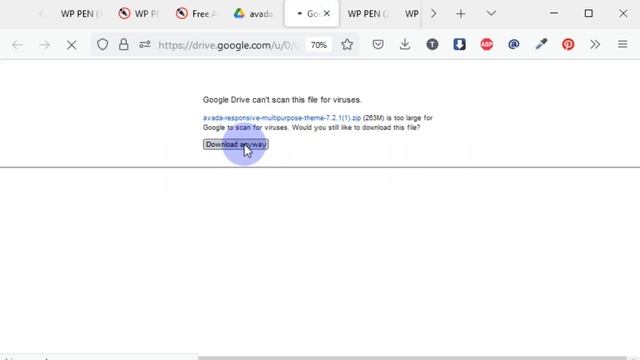Open a new tab
The width and height of the screenshot is (640, 360).
461,14
